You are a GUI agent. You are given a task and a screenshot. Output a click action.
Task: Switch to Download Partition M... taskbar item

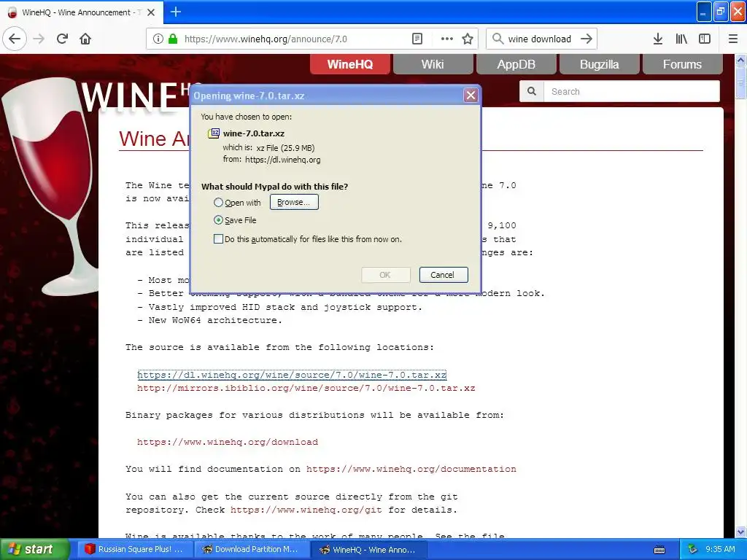[252, 550]
